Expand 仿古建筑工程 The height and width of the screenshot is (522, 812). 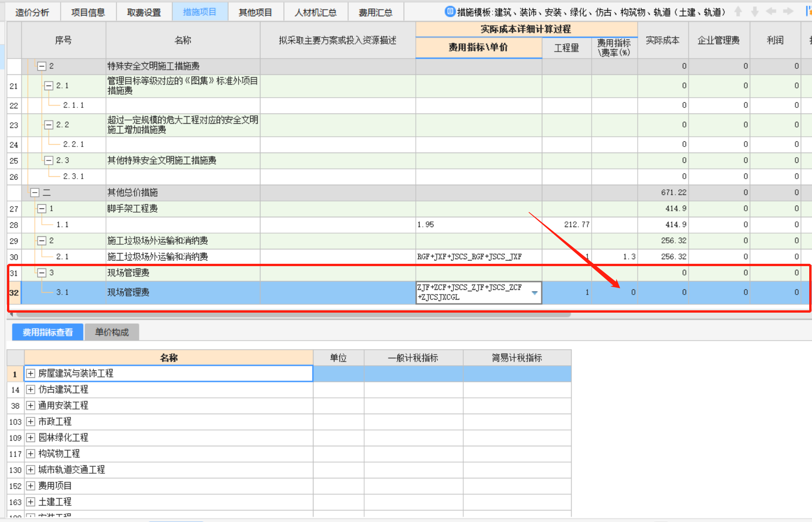click(x=31, y=389)
